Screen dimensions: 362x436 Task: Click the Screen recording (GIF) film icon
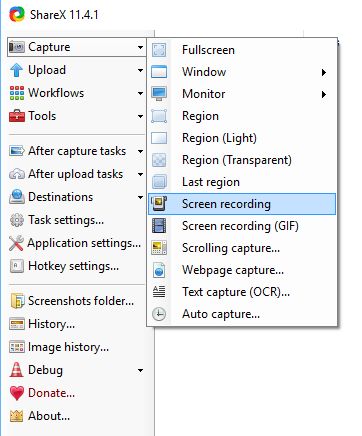159,226
